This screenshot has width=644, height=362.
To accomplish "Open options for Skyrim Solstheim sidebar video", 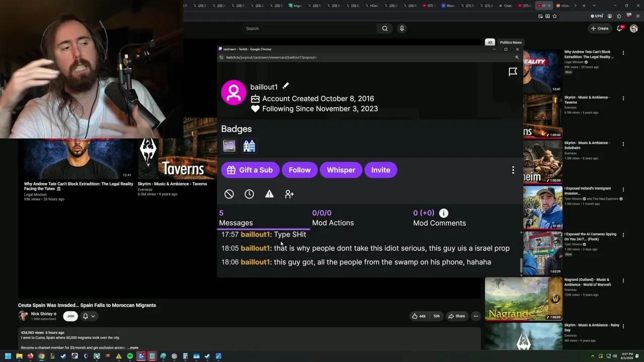I will (623, 144).
